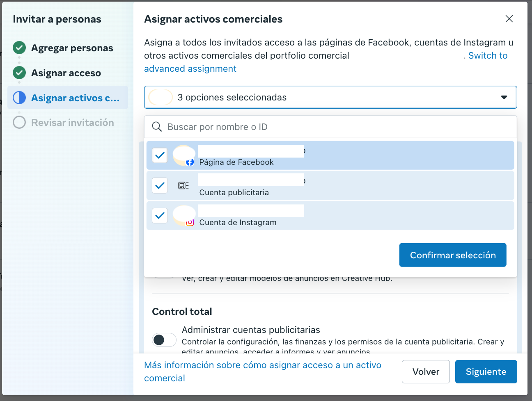The image size is (532, 401).
Task: Click the Cuenta de Instagram label
Action: pos(238,223)
